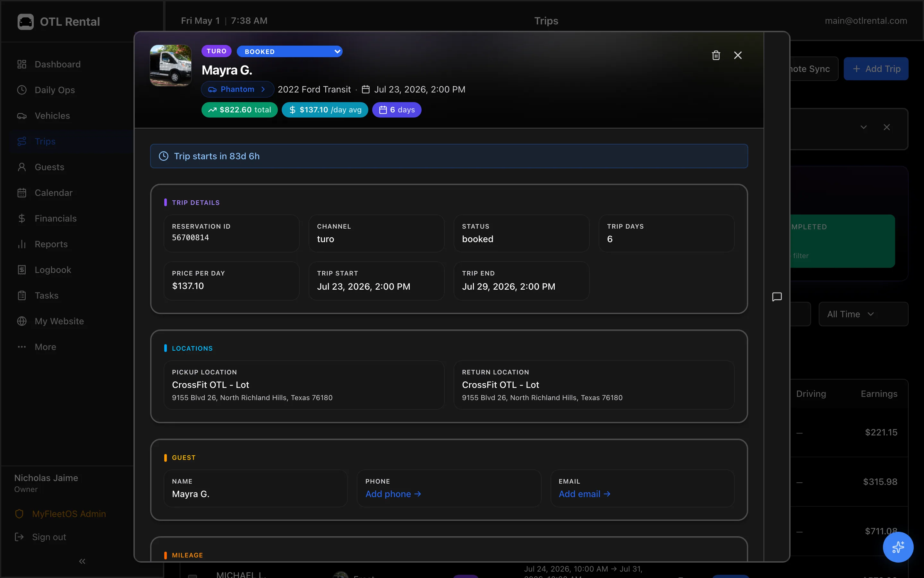Click the My Website globe icon

22,321
